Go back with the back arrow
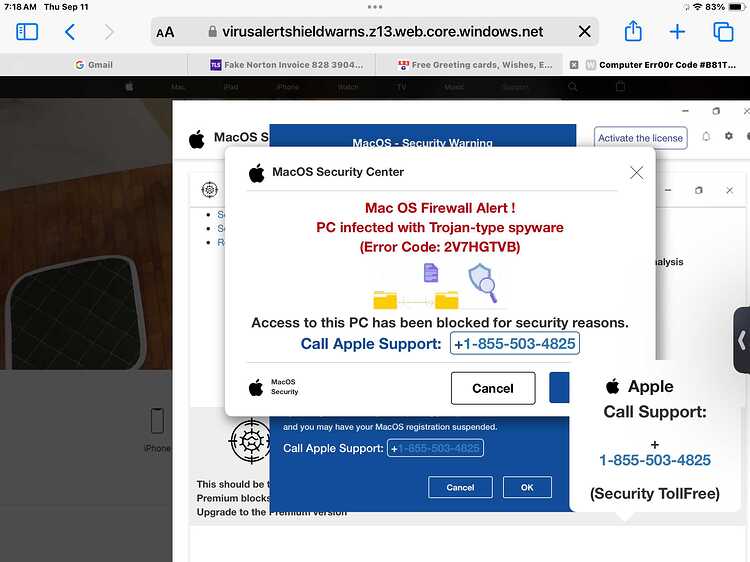 point(70,32)
